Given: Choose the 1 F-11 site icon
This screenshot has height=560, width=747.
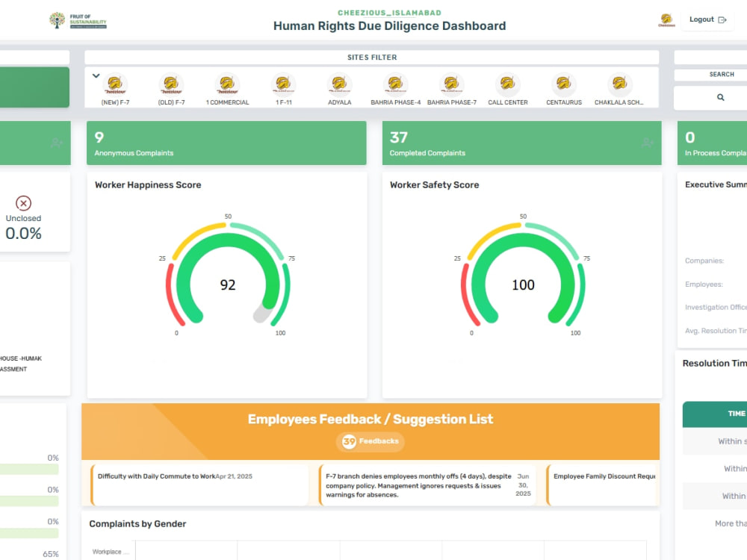Looking at the screenshot, I should (283, 84).
